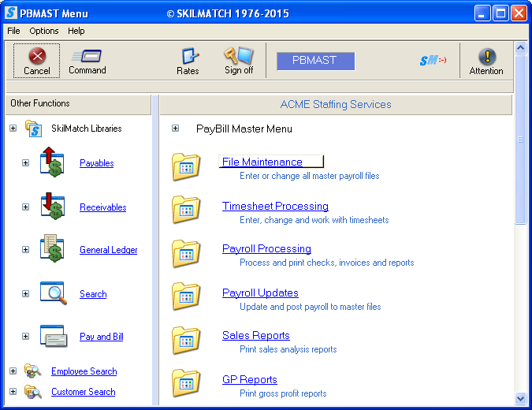Viewport: 532px width, 410px height.
Task: Open the Employee Search link
Action: tap(84, 371)
